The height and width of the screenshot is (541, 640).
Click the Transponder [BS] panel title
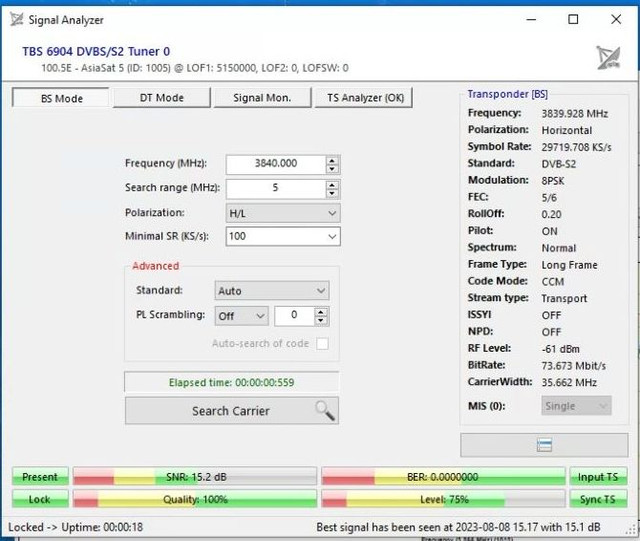click(507, 94)
